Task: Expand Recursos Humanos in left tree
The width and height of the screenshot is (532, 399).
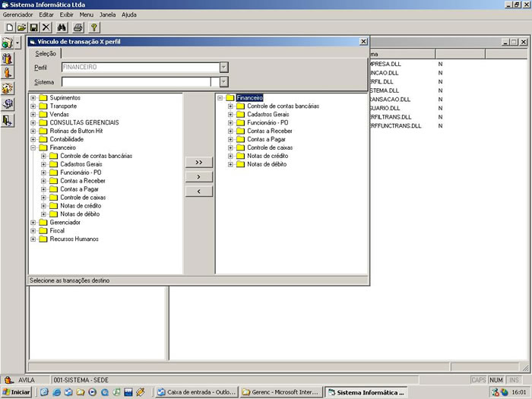Action: [33, 239]
